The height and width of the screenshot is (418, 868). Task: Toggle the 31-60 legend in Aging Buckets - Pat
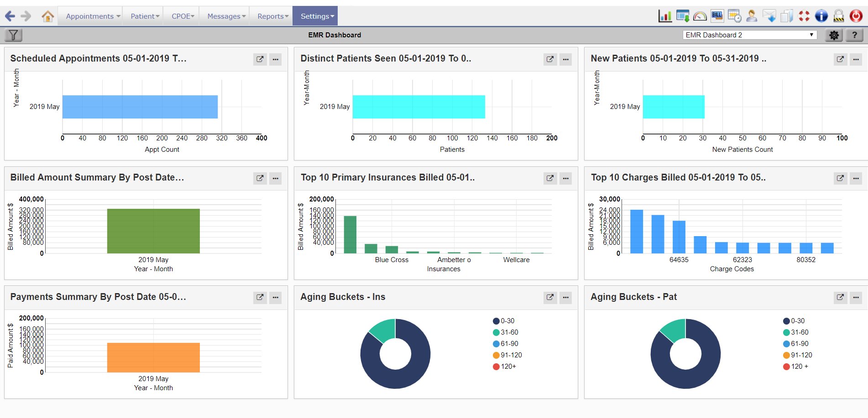(795, 332)
